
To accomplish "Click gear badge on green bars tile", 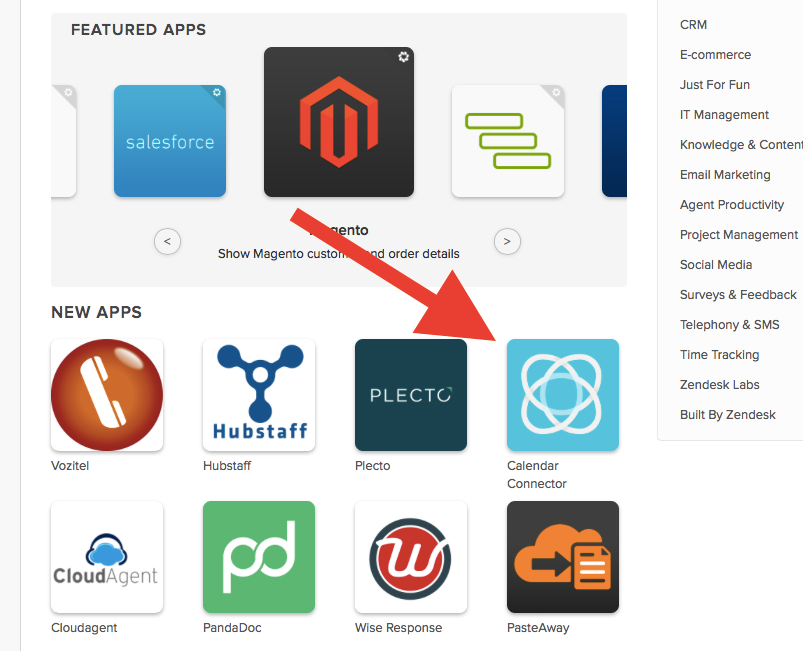I will tap(556, 92).
